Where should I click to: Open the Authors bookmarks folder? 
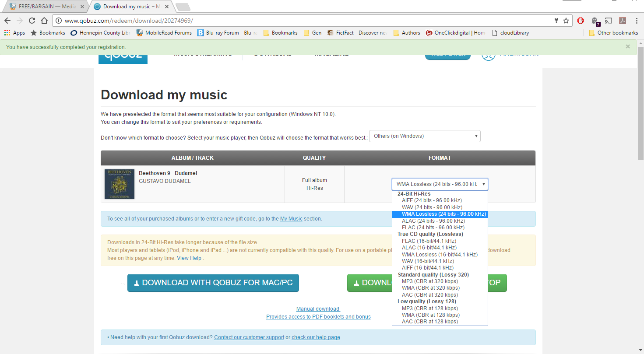pos(407,33)
